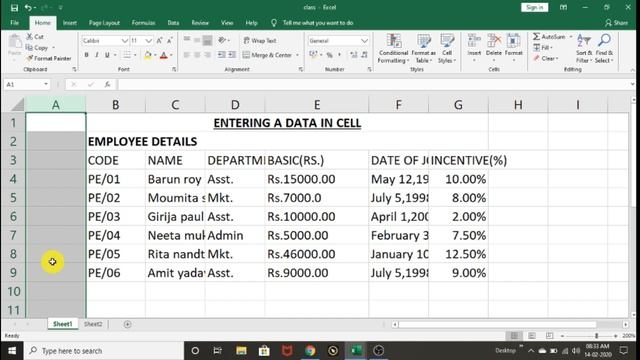Image resolution: width=640 pixels, height=360 pixels.
Task: Open the fill color dropdown arrow
Action: [156, 55]
